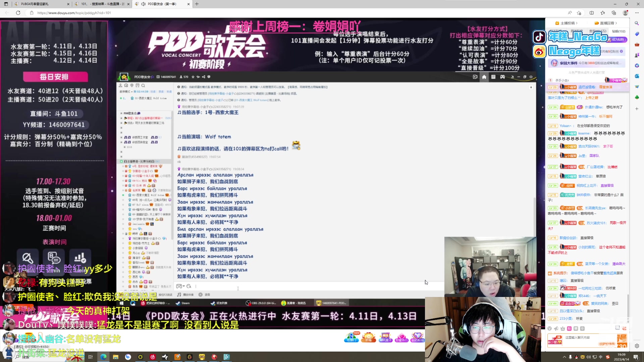Image resolution: width=644 pixels, height=362 pixels.
Task: Open File Explorer from the taskbar
Action: point(116,357)
